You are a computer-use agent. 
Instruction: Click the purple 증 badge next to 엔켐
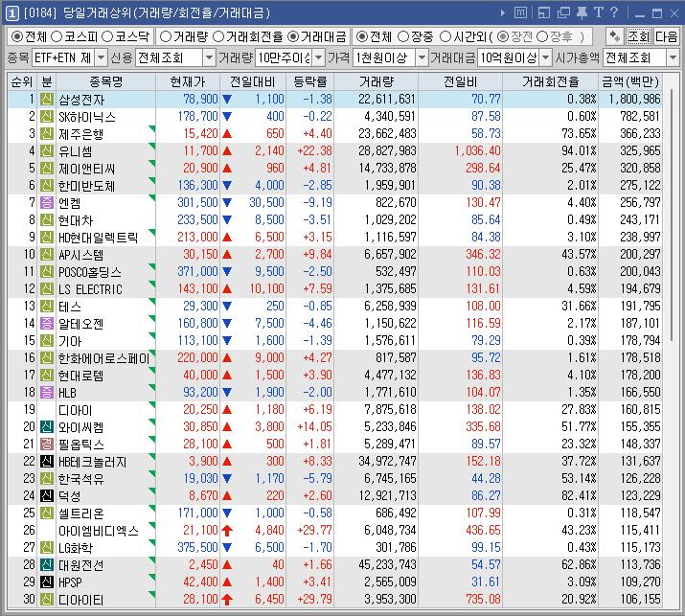[47, 203]
